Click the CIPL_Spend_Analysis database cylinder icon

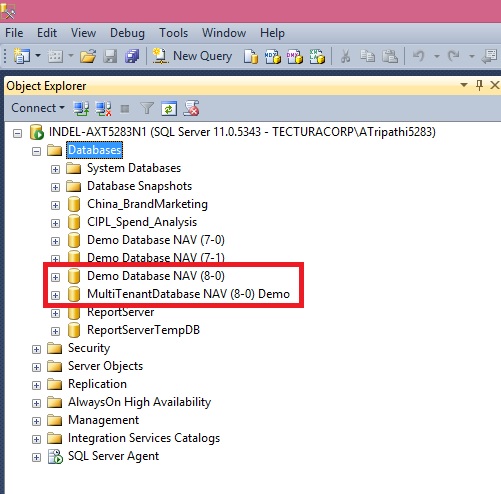[x=74, y=222]
